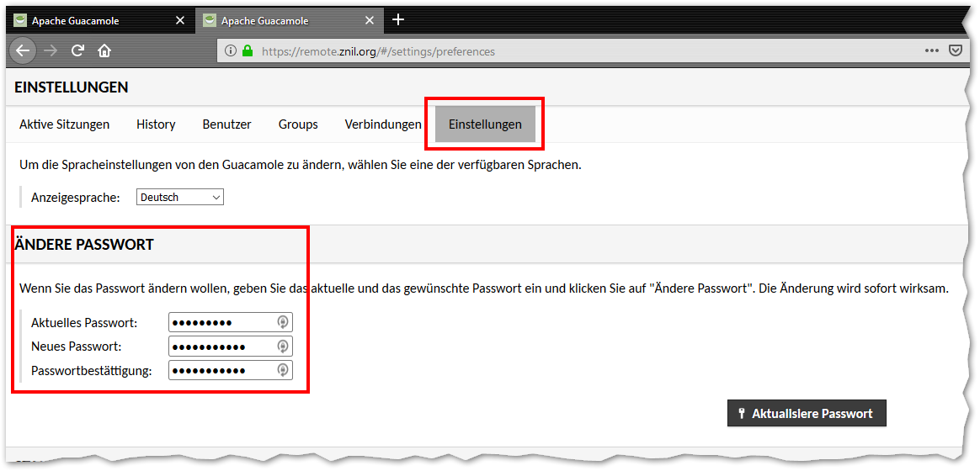Open the Benutzer tab
This screenshot has width=980, height=471.
pos(226,124)
